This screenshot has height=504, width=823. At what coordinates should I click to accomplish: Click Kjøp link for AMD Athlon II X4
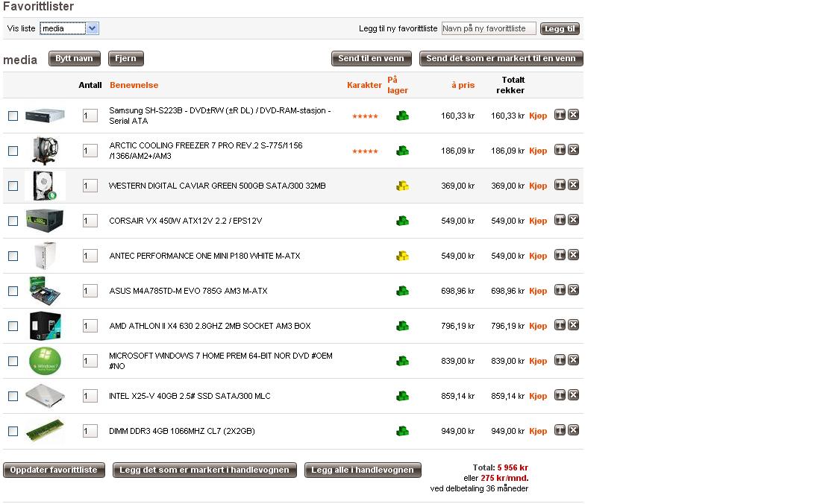tap(538, 326)
